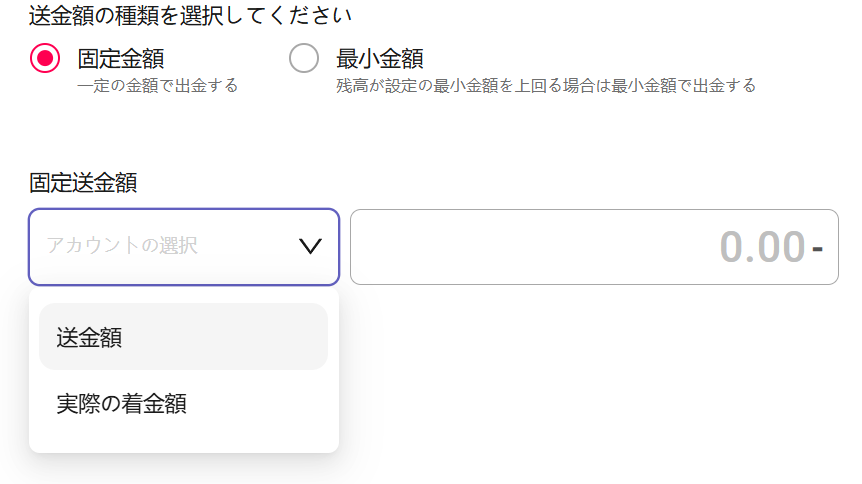Click the empty circle of 最小金額 radio
Image resolution: width=862 pixels, height=484 pixels.
pos(304,58)
